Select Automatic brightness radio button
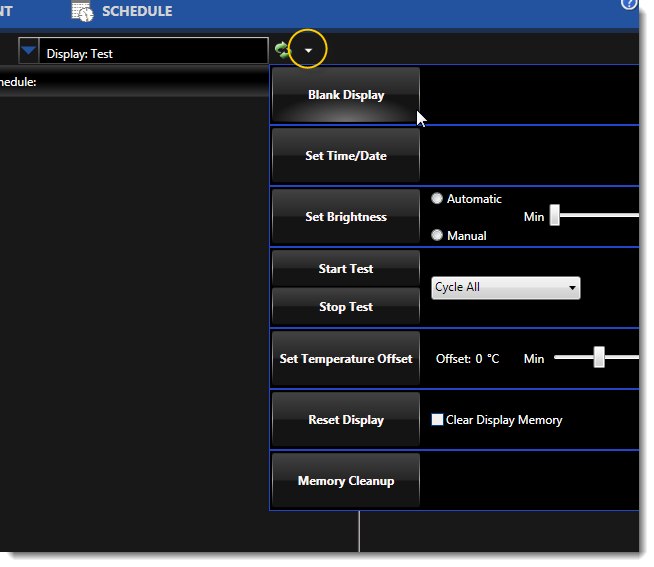654x567 pixels. click(x=437, y=199)
